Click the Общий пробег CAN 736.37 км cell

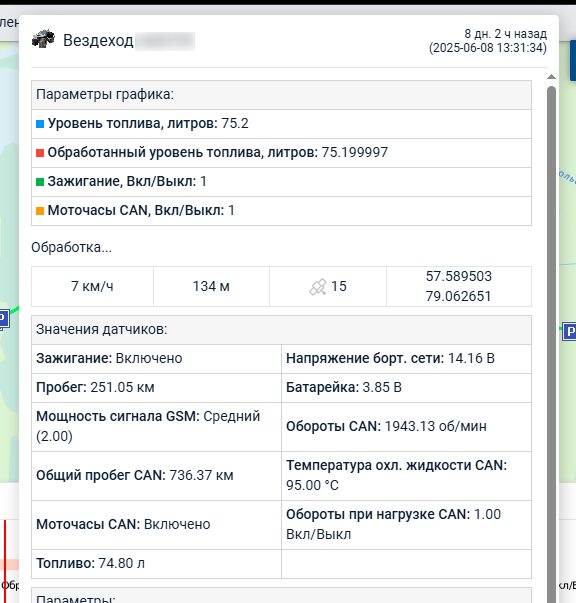tap(156, 476)
